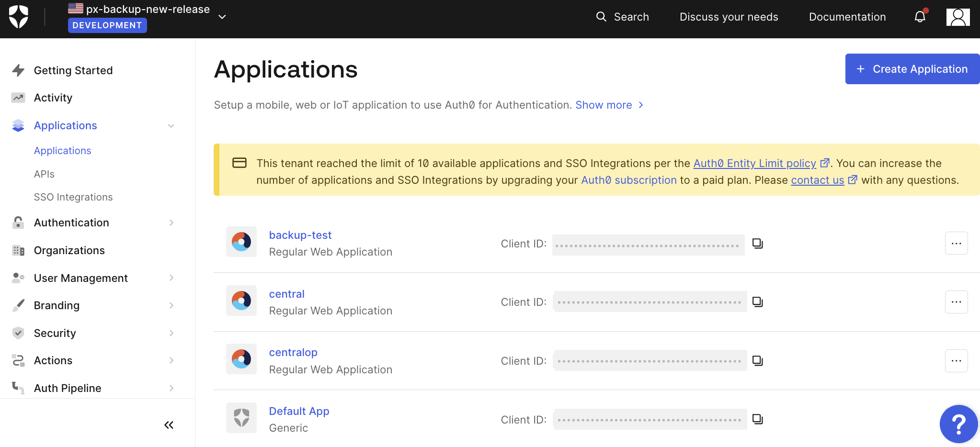The height and width of the screenshot is (447, 980).
Task: Open the search in the top bar
Action: tap(622, 17)
